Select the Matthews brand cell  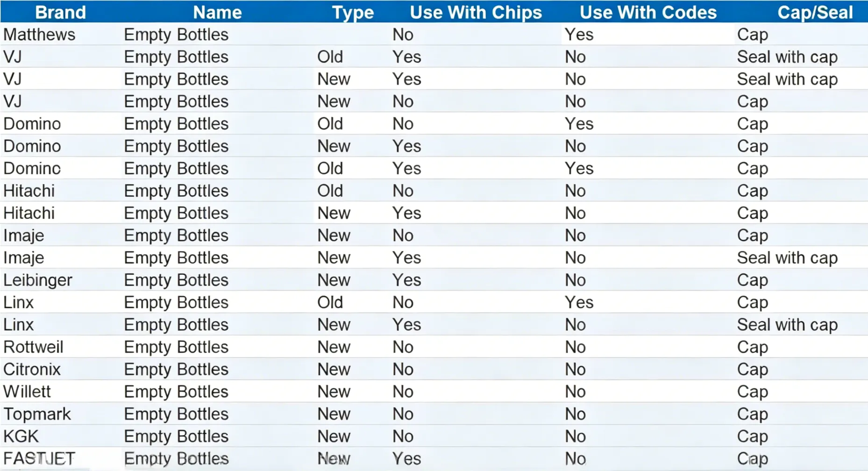click(x=39, y=35)
